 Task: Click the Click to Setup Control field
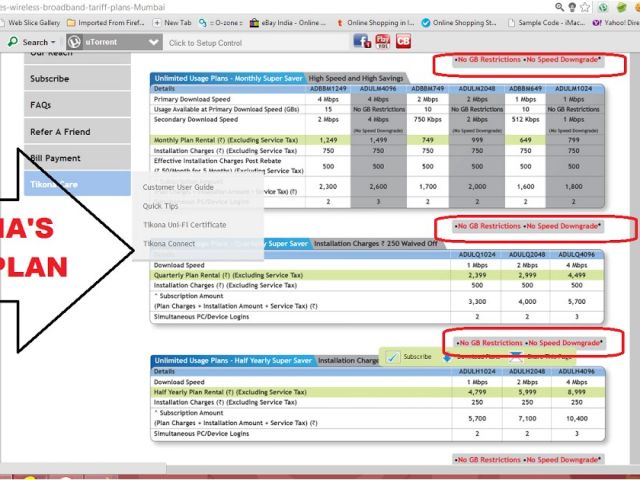pos(206,43)
